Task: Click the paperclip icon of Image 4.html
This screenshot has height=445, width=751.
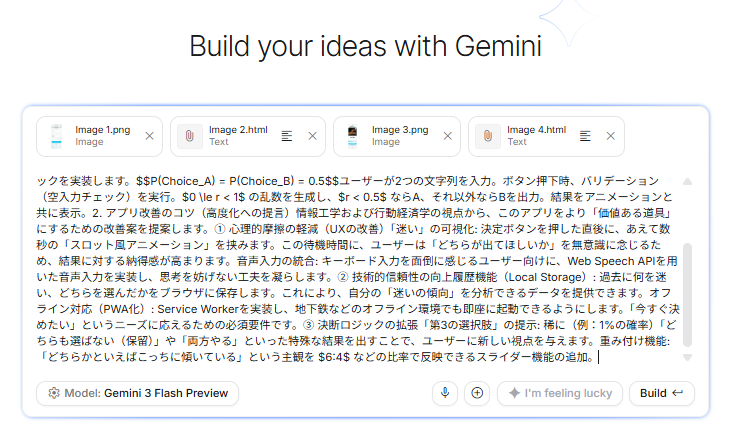Action: pyautogui.click(x=488, y=136)
